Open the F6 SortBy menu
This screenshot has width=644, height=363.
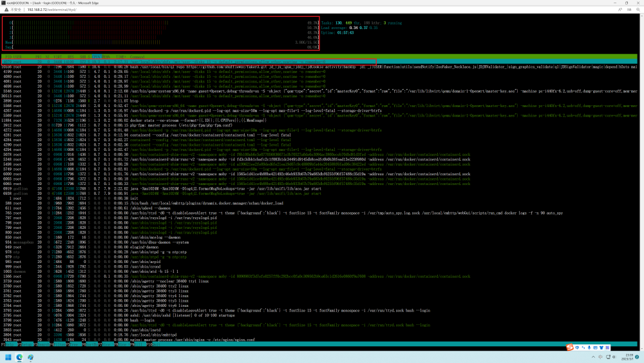tap(90, 344)
